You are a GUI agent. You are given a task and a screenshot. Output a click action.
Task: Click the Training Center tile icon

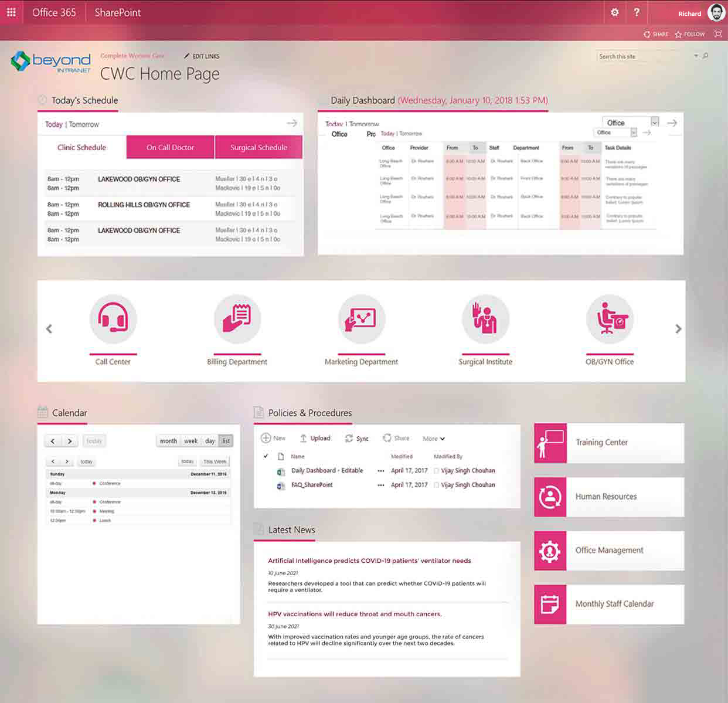pos(549,443)
